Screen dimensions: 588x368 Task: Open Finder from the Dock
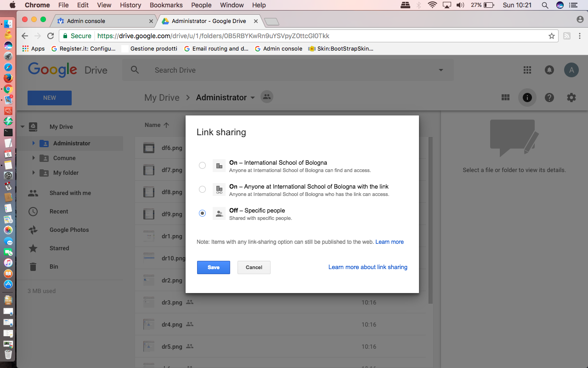point(8,23)
